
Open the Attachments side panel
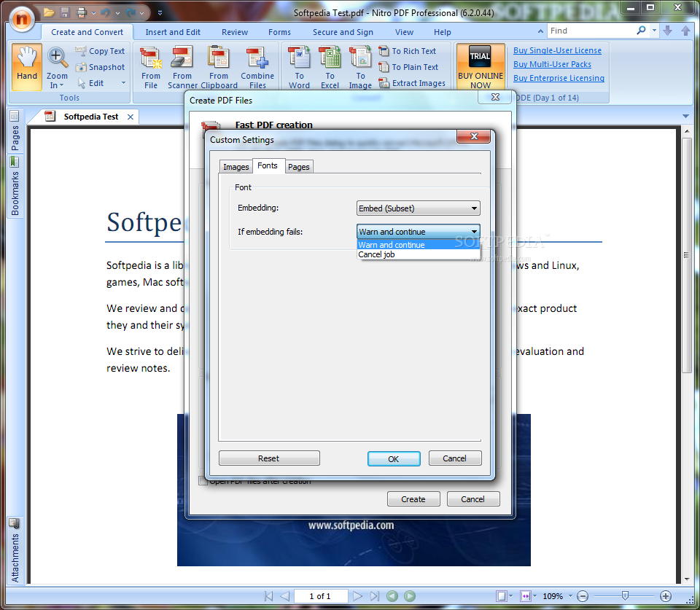(15, 551)
